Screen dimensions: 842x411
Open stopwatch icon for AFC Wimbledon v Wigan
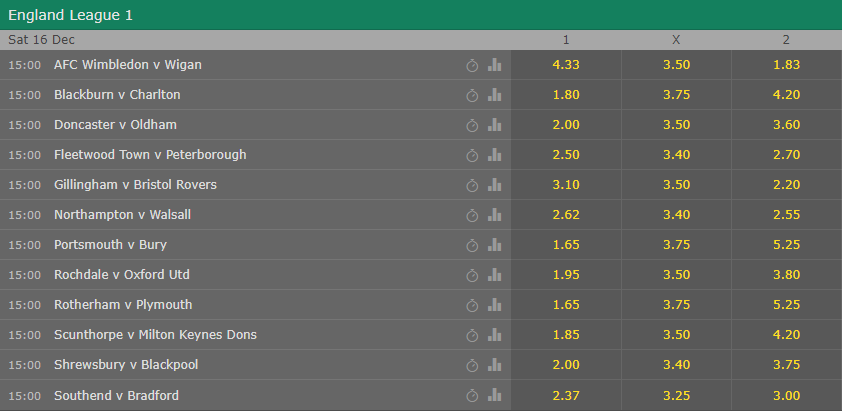(x=472, y=66)
